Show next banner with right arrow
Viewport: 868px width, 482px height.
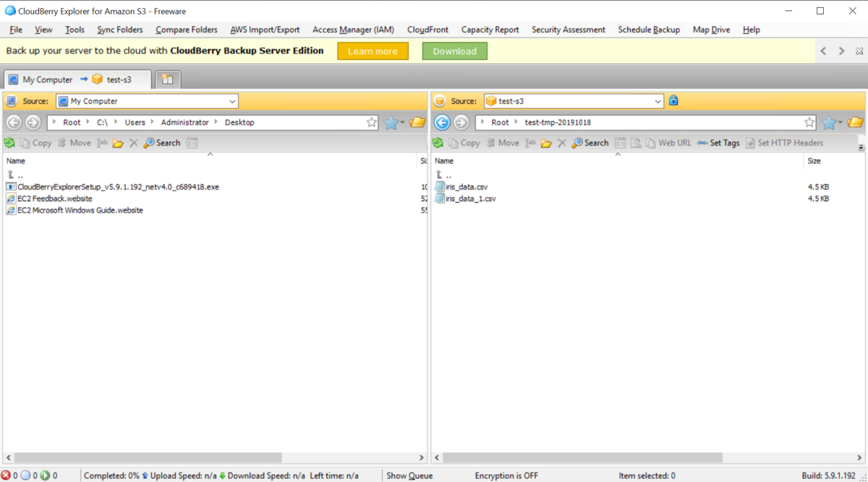(x=841, y=51)
